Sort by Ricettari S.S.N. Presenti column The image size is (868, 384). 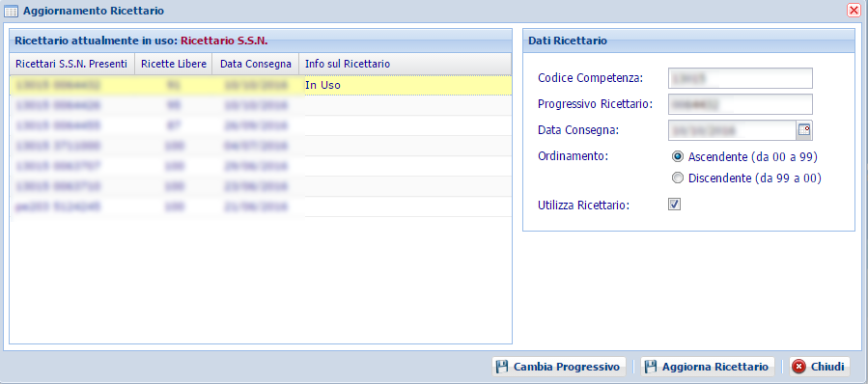click(x=72, y=64)
